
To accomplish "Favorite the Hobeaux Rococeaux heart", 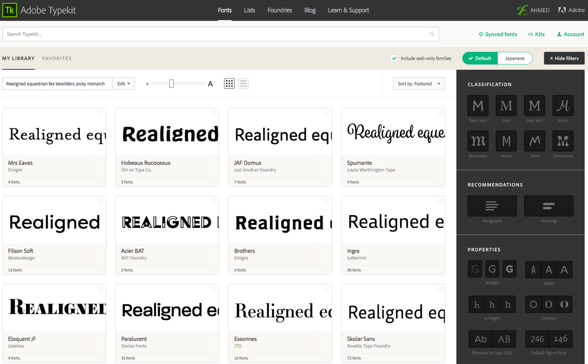I will pos(214,113).
